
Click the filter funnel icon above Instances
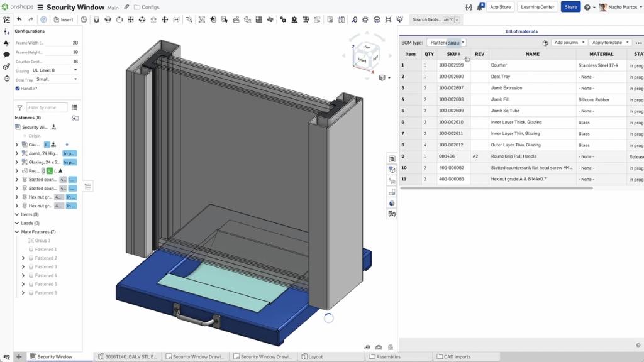click(19, 107)
